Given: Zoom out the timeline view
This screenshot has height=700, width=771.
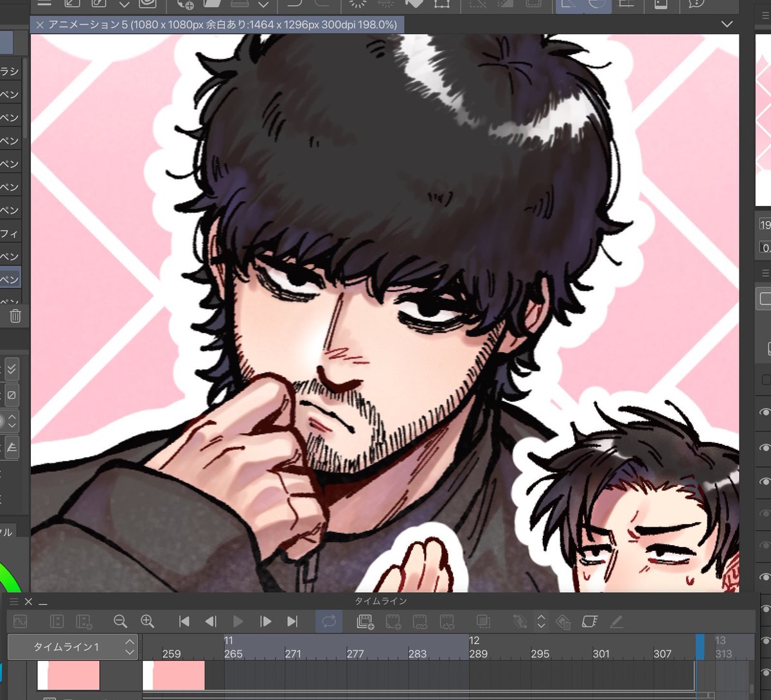Looking at the screenshot, I should coord(120,621).
